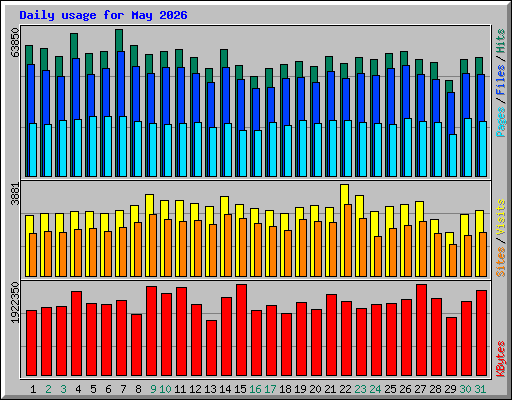This screenshot has width=512, height=400.
Task: Select the cyan Pages bar for day 26
Action: coord(408,147)
